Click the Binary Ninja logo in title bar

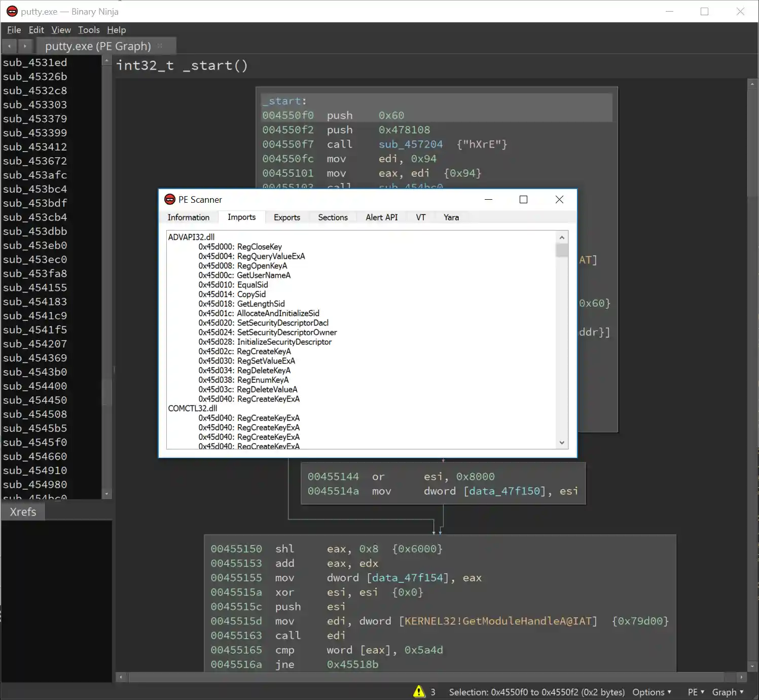point(12,11)
